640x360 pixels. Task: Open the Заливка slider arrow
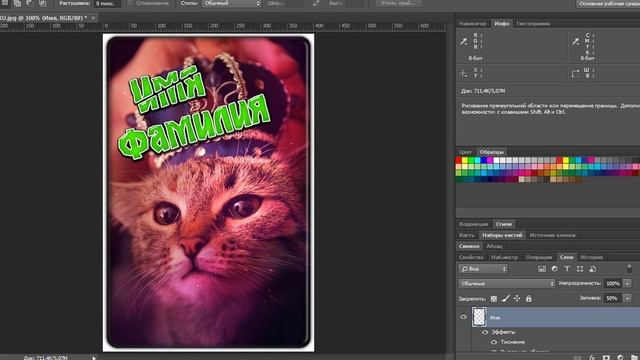(x=627, y=298)
